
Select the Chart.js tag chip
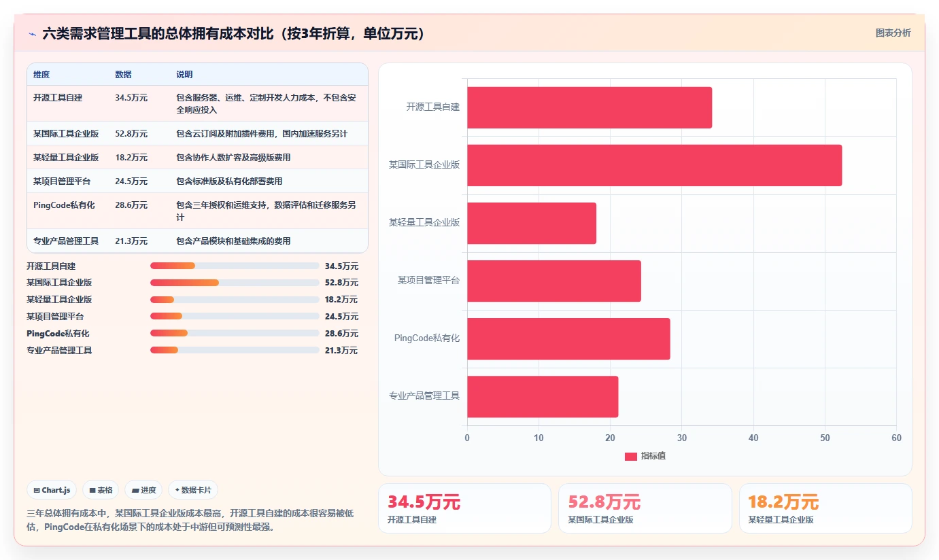coord(52,490)
